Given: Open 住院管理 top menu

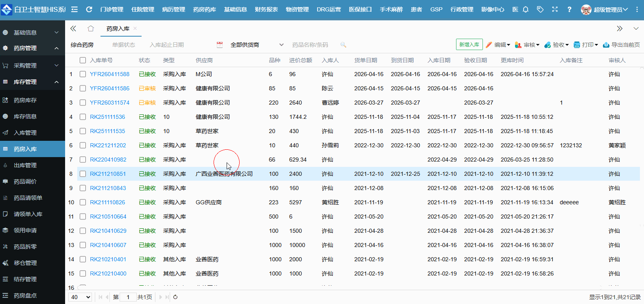Looking at the screenshot, I should click(143, 9).
